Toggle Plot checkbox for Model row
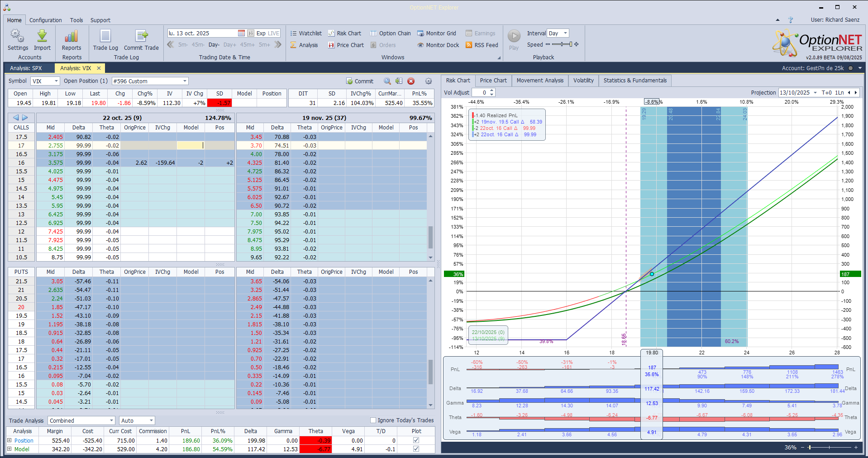This screenshot has width=868, height=458. pyautogui.click(x=416, y=449)
